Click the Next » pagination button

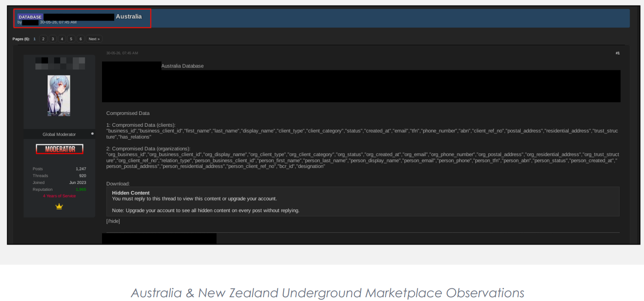click(x=94, y=39)
